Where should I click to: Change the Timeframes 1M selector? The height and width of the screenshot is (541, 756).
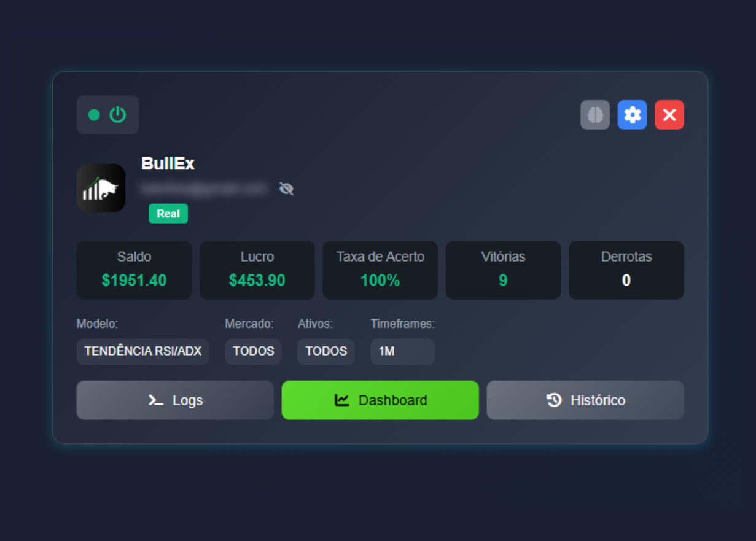[402, 351]
